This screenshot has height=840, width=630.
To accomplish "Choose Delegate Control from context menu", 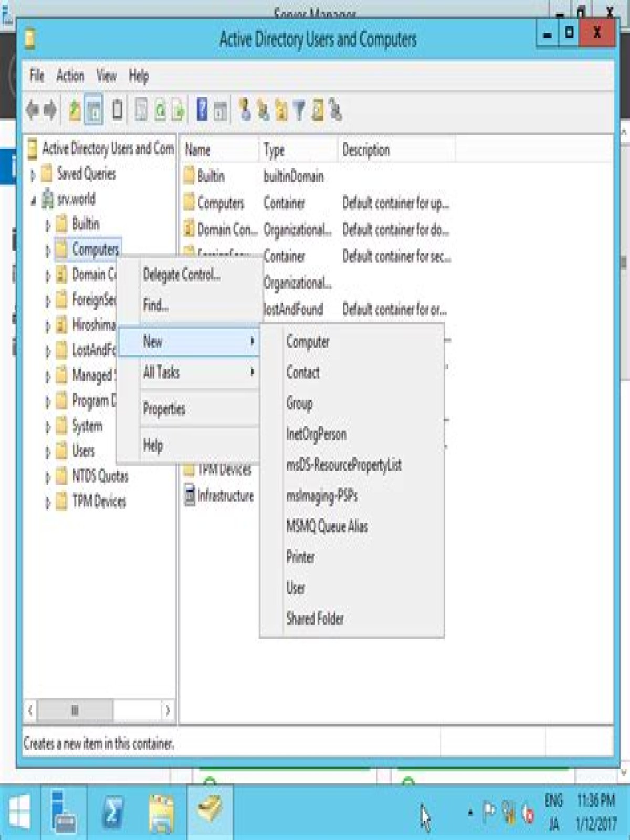I will click(190, 274).
